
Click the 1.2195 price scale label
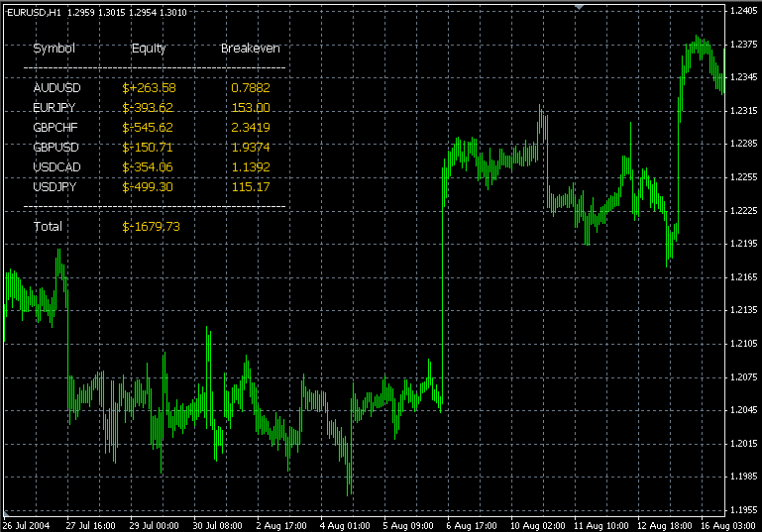tap(744, 244)
